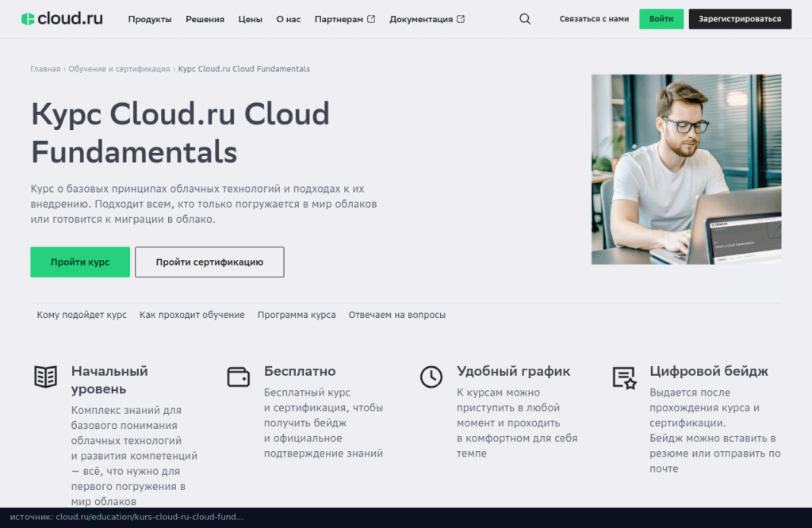The image size is (812, 528).
Task: Open the Цены menu item
Action: (x=250, y=19)
